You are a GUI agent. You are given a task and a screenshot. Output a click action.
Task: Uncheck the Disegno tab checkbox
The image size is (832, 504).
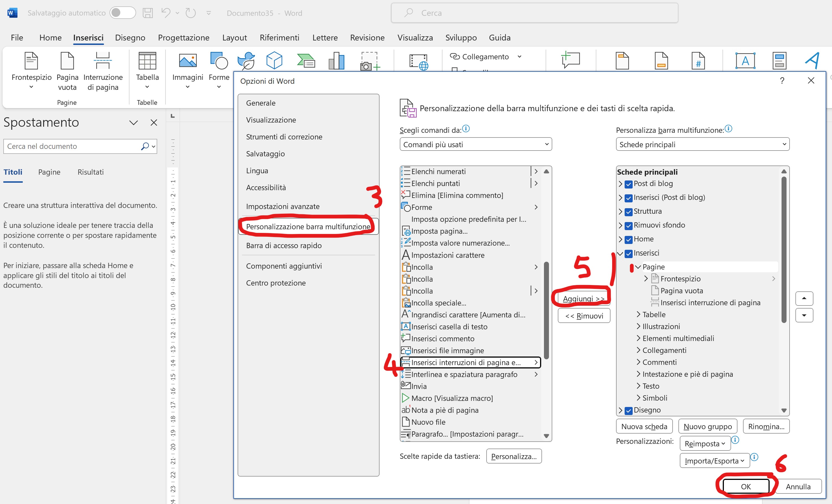[x=629, y=411]
